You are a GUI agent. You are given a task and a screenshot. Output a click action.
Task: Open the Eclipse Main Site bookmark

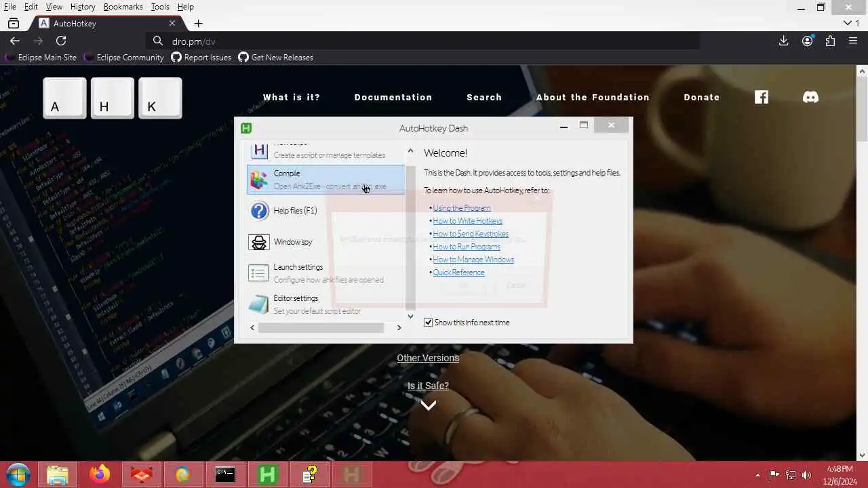pos(41,58)
